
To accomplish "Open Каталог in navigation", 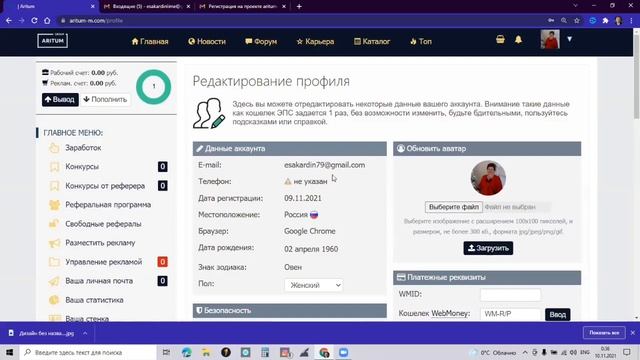I will click(372, 41).
